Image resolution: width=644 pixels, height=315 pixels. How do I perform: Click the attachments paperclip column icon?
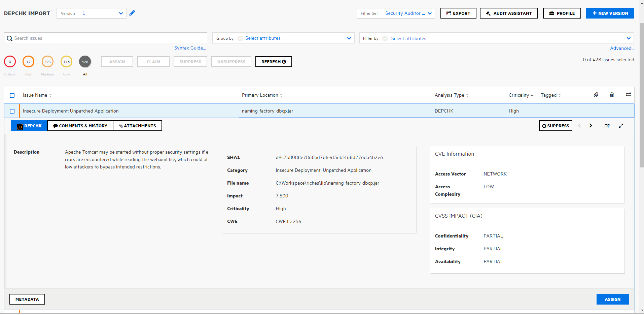(596, 95)
